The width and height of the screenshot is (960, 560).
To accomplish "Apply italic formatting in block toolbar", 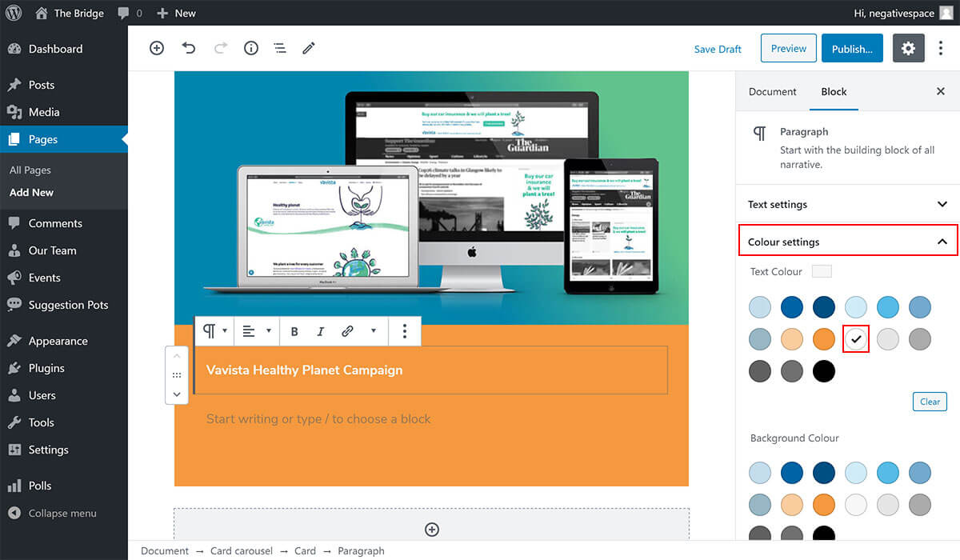I will pos(321,331).
